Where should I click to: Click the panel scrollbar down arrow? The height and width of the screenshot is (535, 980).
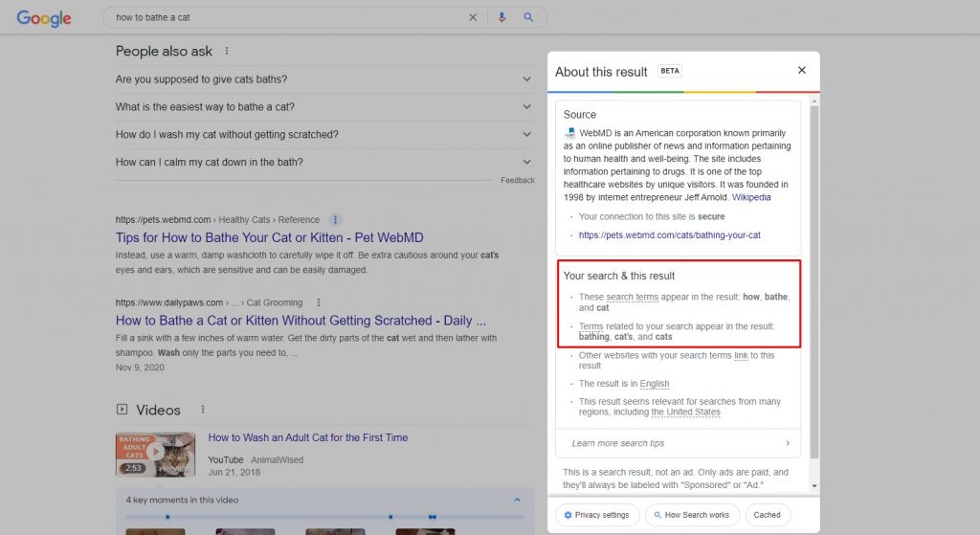point(814,486)
